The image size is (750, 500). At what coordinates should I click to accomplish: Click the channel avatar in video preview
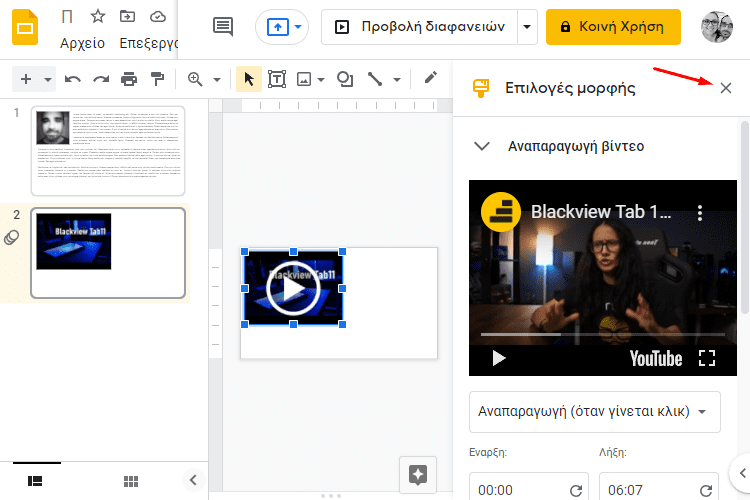click(501, 212)
